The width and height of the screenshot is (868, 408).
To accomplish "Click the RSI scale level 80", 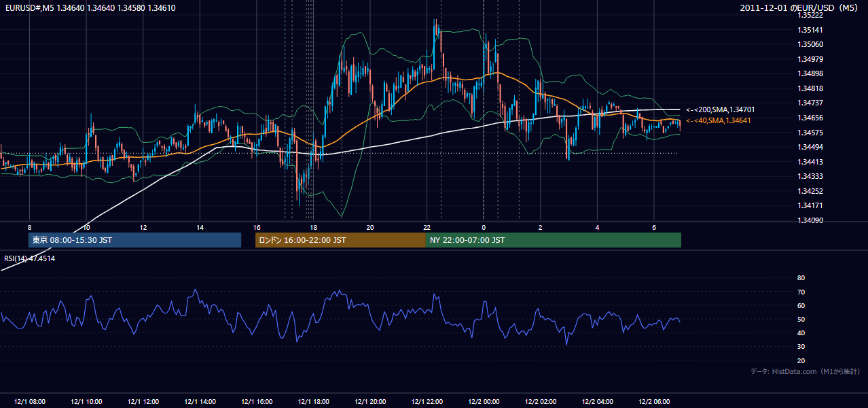I will (801, 278).
